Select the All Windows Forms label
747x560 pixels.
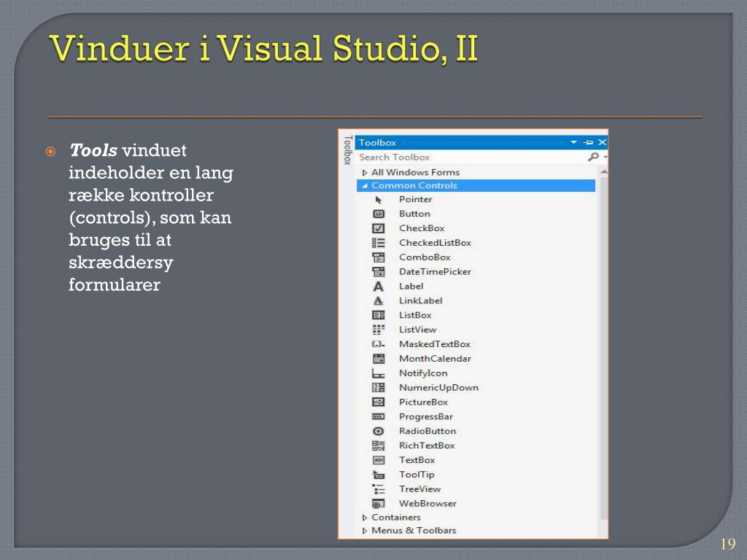point(415,172)
